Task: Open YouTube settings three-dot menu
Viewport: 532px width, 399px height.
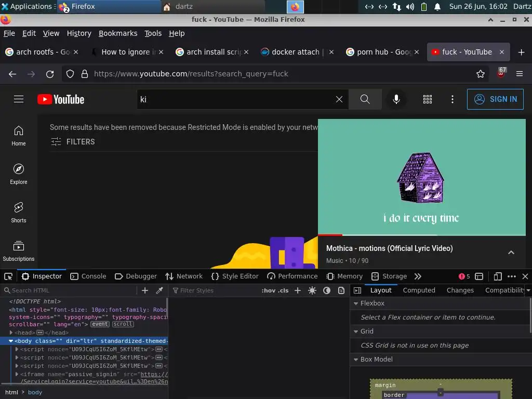Action: (453, 99)
